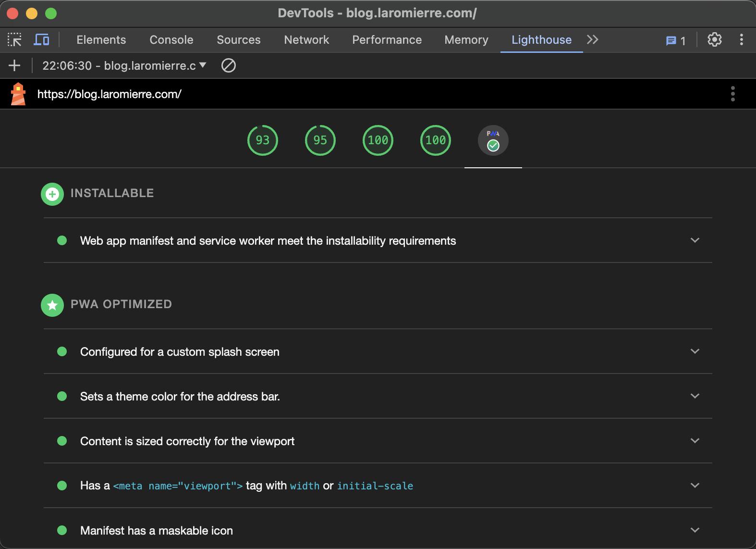Click 'Sets a theme color for the address bar' text
Image resolution: width=756 pixels, height=549 pixels.
[180, 397]
